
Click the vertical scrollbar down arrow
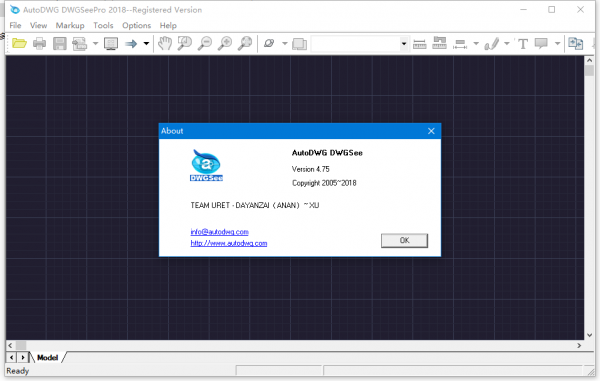[x=589, y=335]
